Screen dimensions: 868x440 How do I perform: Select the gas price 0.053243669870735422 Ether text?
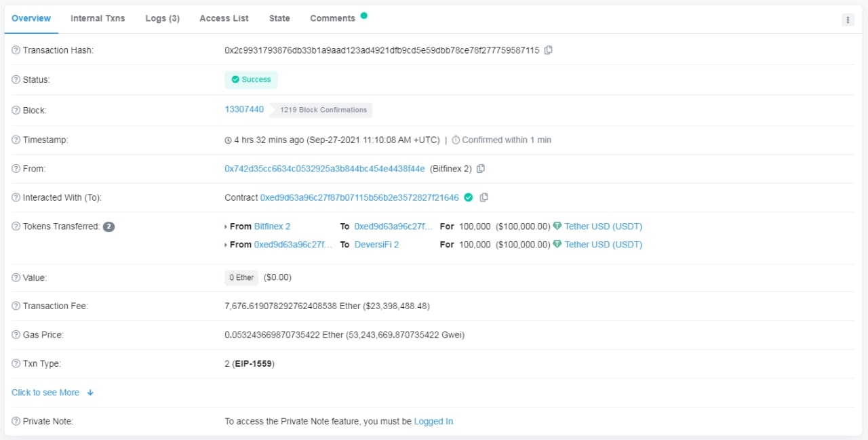(x=344, y=335)
